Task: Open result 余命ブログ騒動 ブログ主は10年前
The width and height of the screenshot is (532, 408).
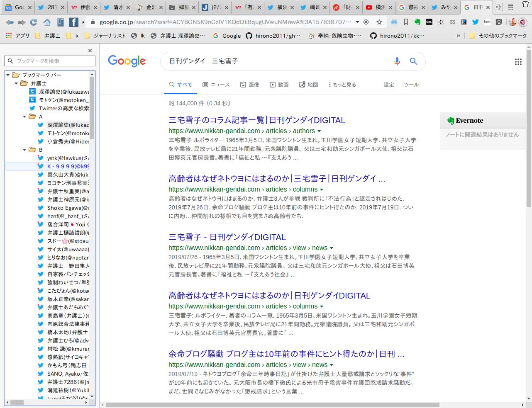Action: pos(286,354)
